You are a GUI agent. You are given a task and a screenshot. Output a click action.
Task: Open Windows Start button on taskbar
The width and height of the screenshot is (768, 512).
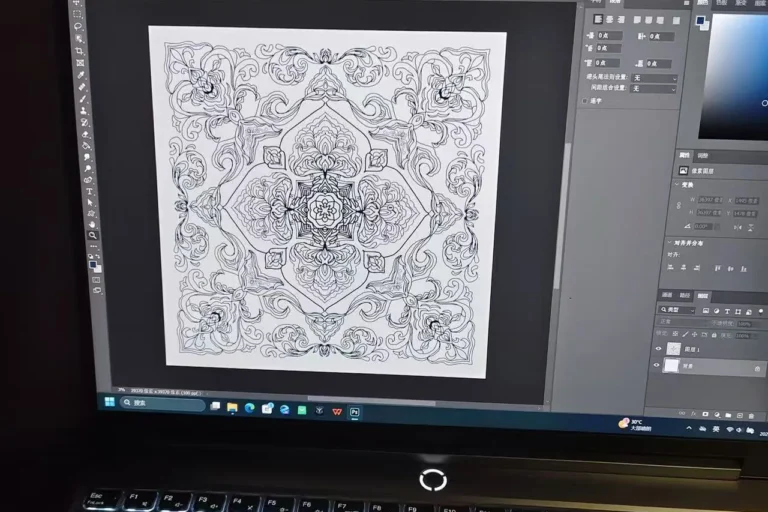point(110,402)
